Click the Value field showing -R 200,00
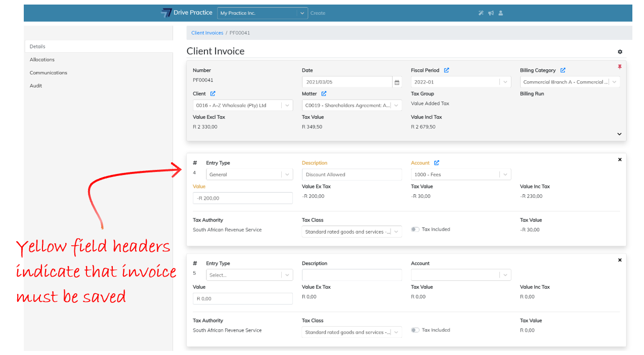Viewport: 644px width, 355px height. tap(242, 198)
